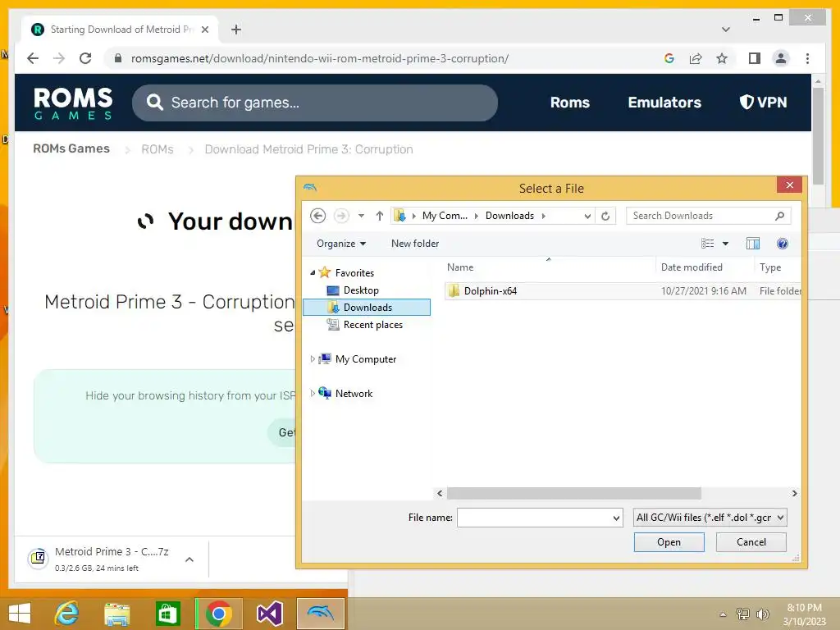Select Downloads in Favorites

[367, 308]
